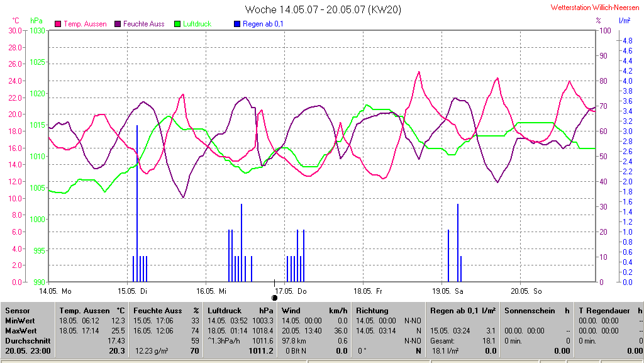The width and height of the screenshot is (644, 363).
Task: Click the MaxWert row label
Action: pos(21,330)
